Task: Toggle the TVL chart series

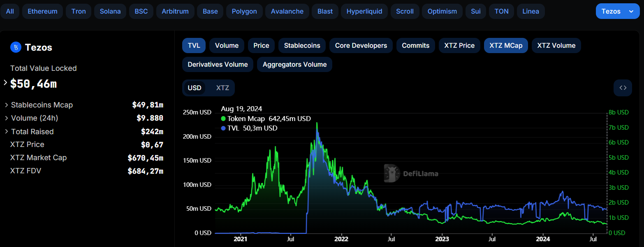Action: tap(194, 45)
